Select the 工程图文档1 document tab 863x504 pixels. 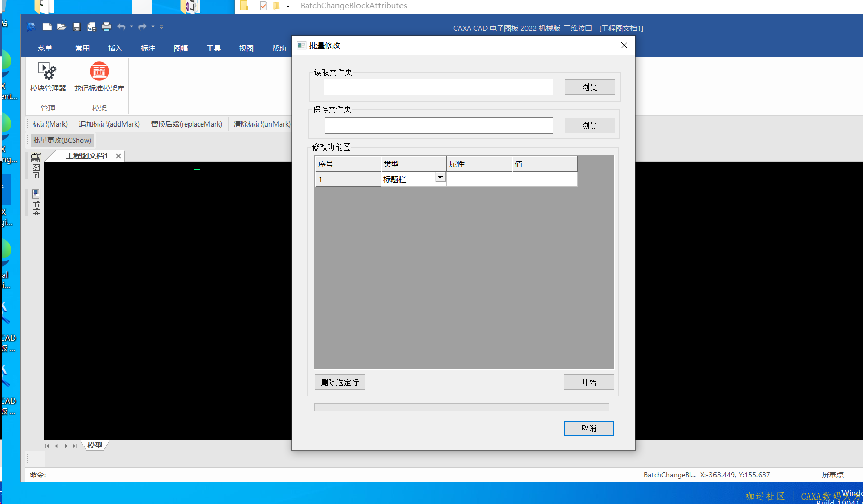[87, 156]
